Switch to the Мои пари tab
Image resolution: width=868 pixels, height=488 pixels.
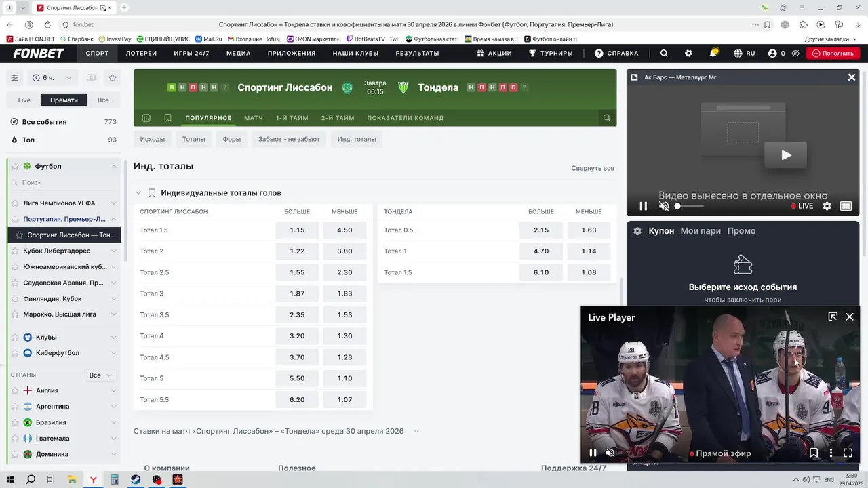(701, 231)
